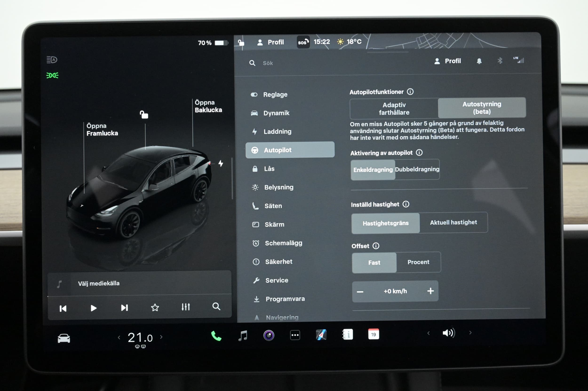The image size is (588, 391).
Task: Open notifications bell icon
Action: (479, 61)
